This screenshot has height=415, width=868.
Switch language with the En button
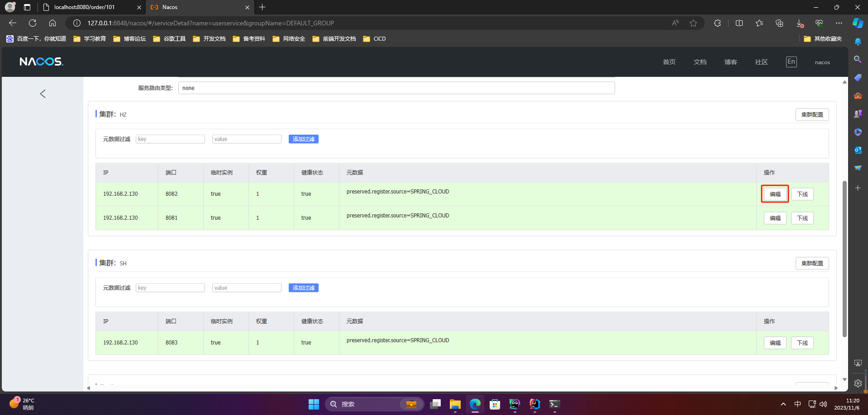[791, 62]
